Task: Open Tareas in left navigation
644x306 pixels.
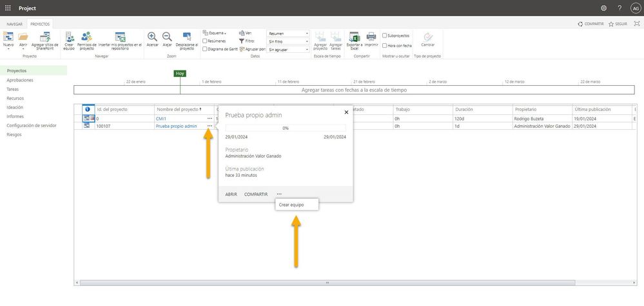Action: (x=12, y=89)
